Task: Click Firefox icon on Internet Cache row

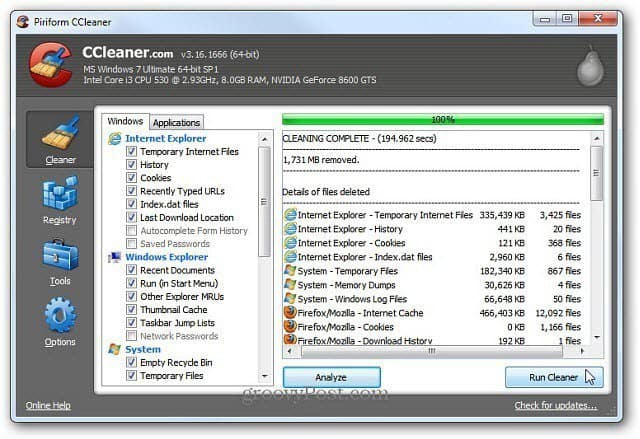Action: pos(290,313)
